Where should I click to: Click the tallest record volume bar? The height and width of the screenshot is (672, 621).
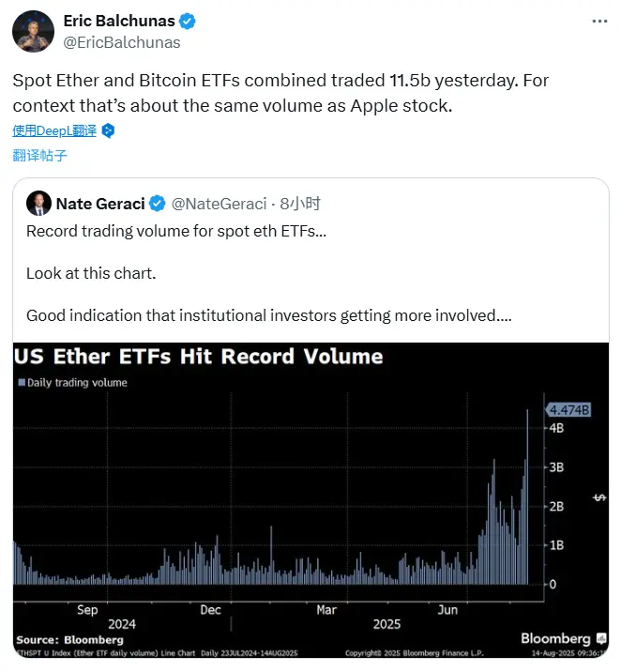527,497
